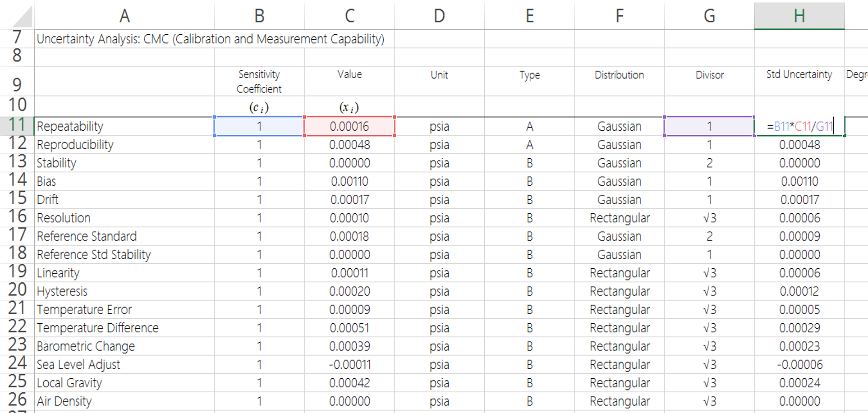
Task: Select the Gaussian cell in the Bias row
Action: pos(619,181)
